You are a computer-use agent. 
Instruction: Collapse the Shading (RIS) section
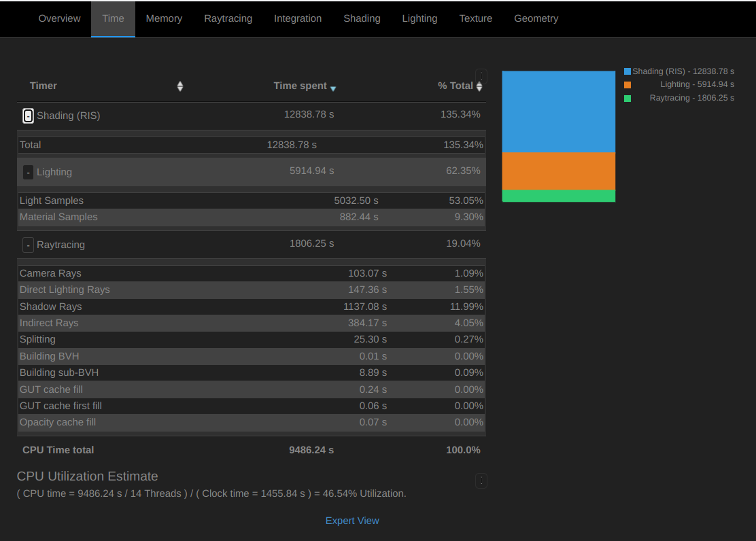pos(29,116)
